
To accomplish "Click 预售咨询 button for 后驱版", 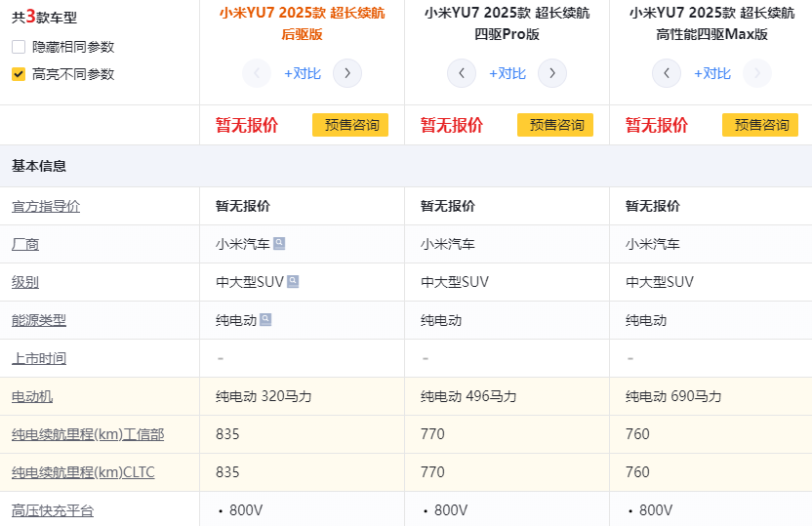I will coord(350,125).
